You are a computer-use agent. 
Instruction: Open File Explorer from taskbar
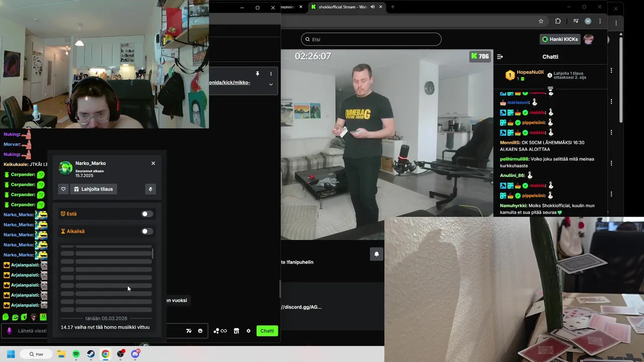(61, 354)
